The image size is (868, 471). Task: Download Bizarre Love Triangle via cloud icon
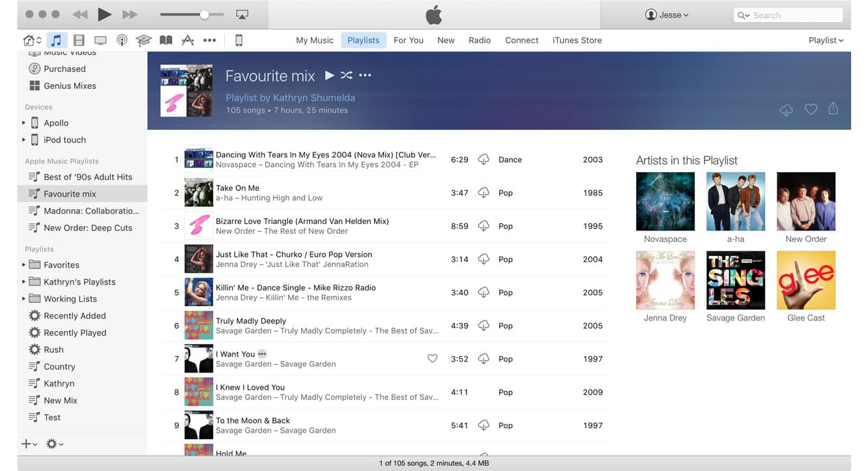(x=484, y=226)
